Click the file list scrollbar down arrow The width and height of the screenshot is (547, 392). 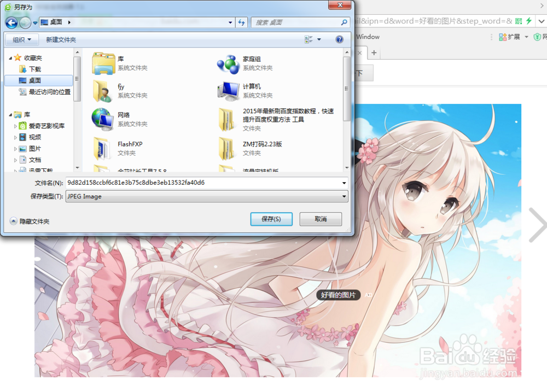[347, 168]
